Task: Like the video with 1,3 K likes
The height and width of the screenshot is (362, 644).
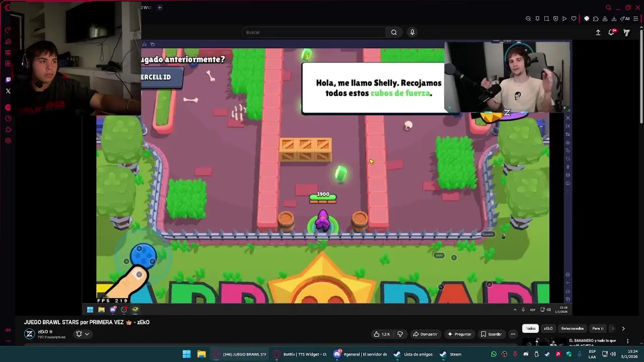Action: pyautogui.click(x=381, y=334)
